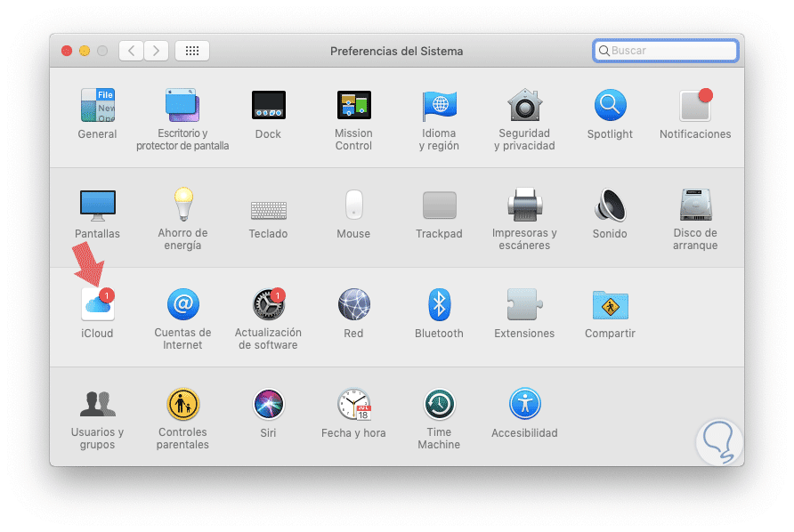Viewport: 794px width, 532px height.
Task: Minimize the window with yellow button
Action: pos(85,51)
